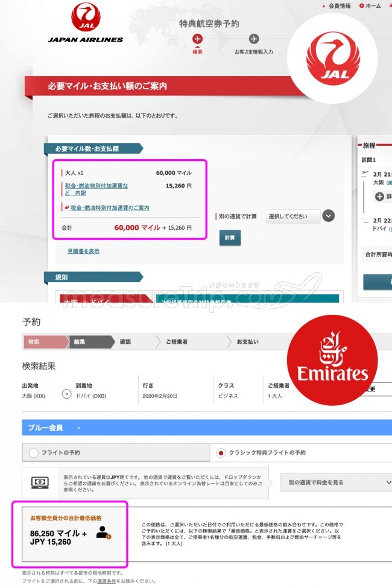392x588 pixels.
Task: Click the round chevron next to currency selector
Action: click(329, 216)
